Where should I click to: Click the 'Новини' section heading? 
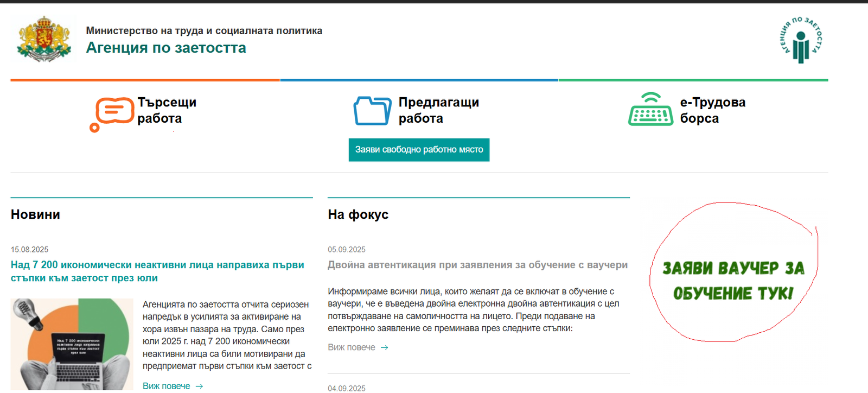[35, 214]
